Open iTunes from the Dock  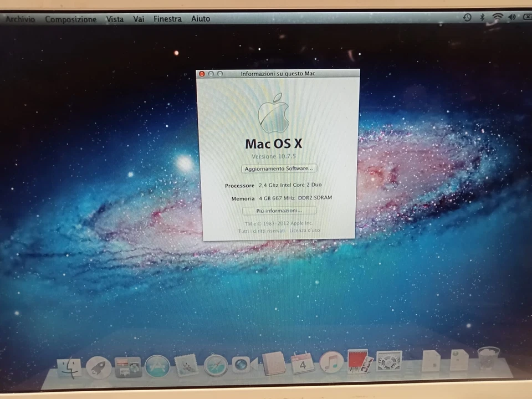click(x=331, y=366)
